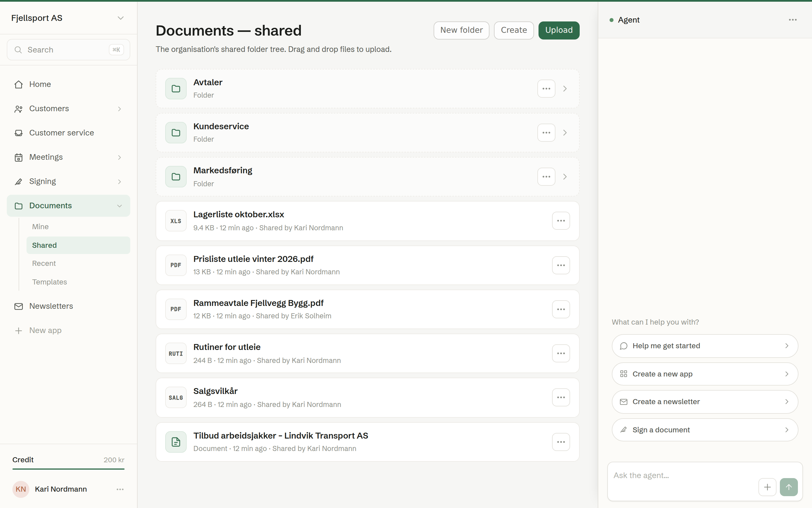Image resolution: width=812 pixels, height=508 pixels.
Task: Click the PDF icon for Rammeavtale Fjellvegg Bygg
Action: [176, 309]
